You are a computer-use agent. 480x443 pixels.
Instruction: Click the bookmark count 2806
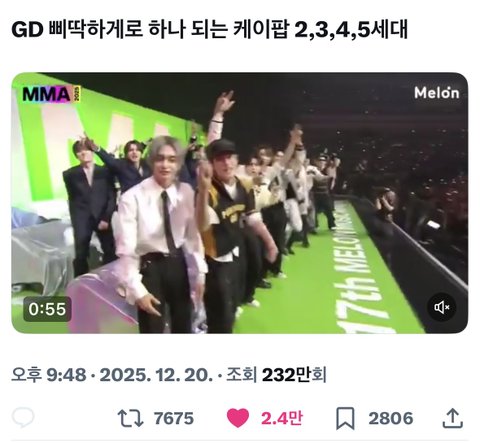click(x=391, y=418)
